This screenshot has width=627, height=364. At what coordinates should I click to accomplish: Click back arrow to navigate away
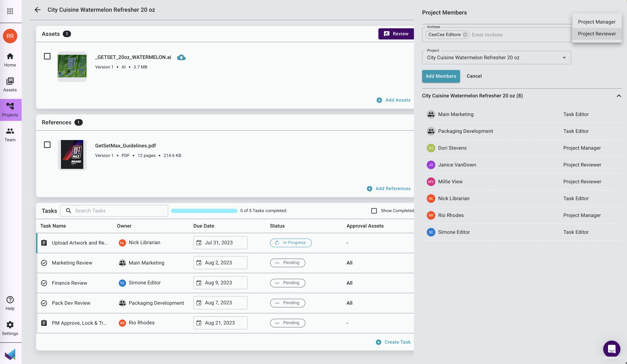38,10
